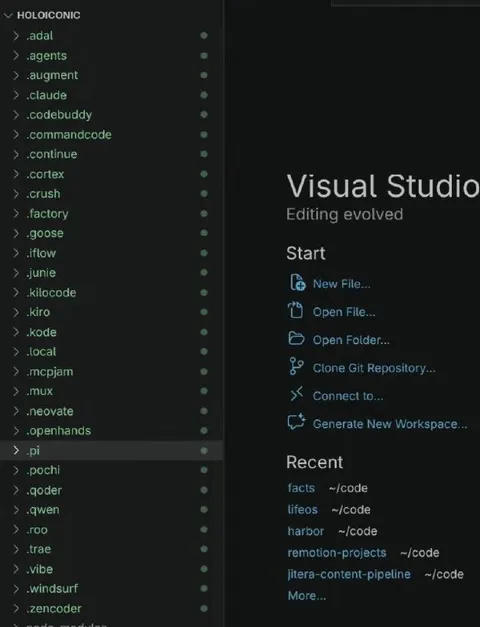The image size is (480, 627).
Task: Select the .qoder folder name
Action: [44, 490]
